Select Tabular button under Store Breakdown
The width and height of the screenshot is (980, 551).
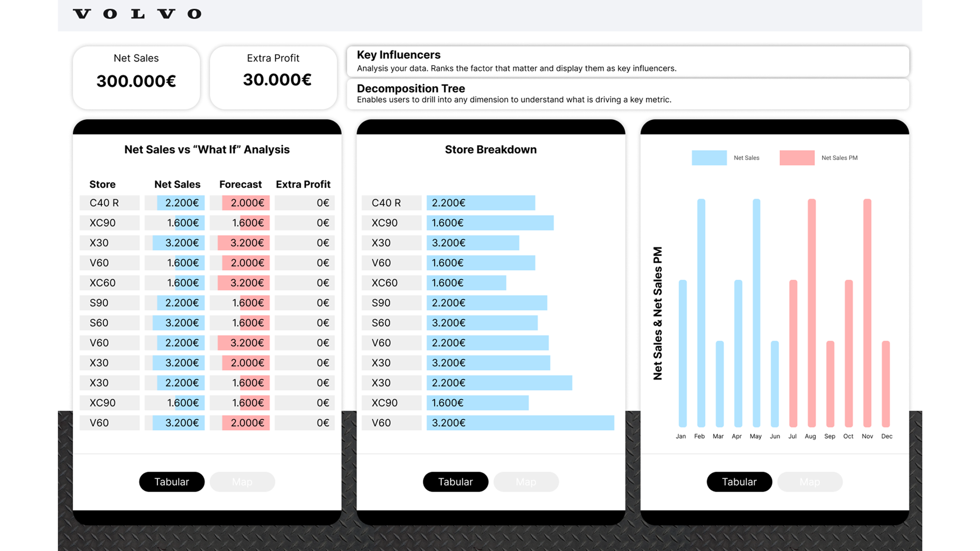pyautogui.click(x=455, y=482)
